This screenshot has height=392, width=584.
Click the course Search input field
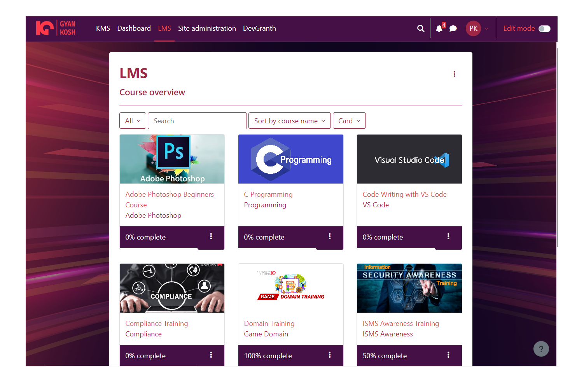point(197,121)
